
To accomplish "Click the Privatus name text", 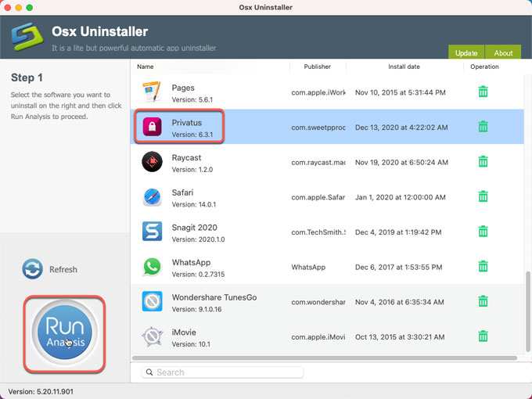I will [x=187, y=123].
